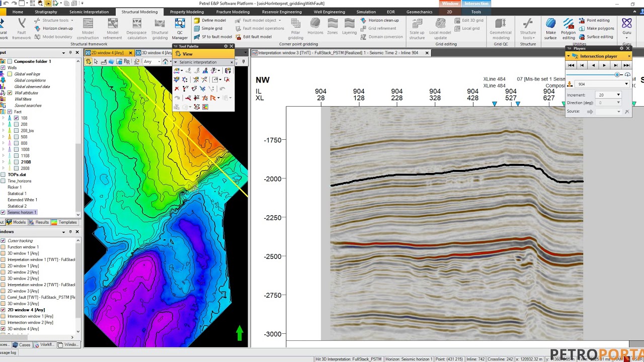
Task: Select Seismic horizon 1 item
Action: tap(22, 212)
